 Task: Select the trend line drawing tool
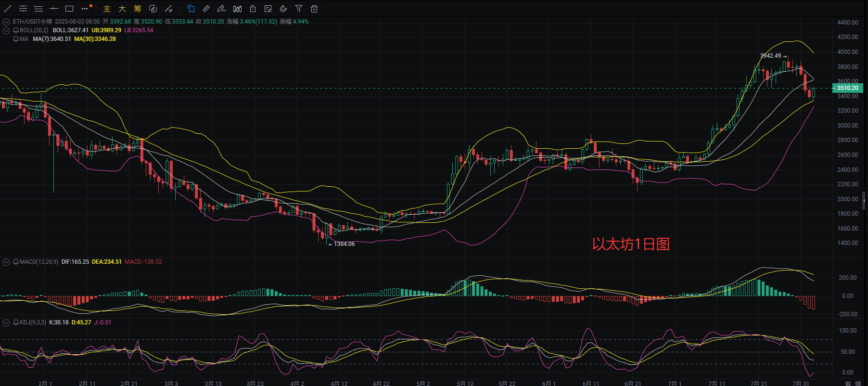click(x=8, y=9)
